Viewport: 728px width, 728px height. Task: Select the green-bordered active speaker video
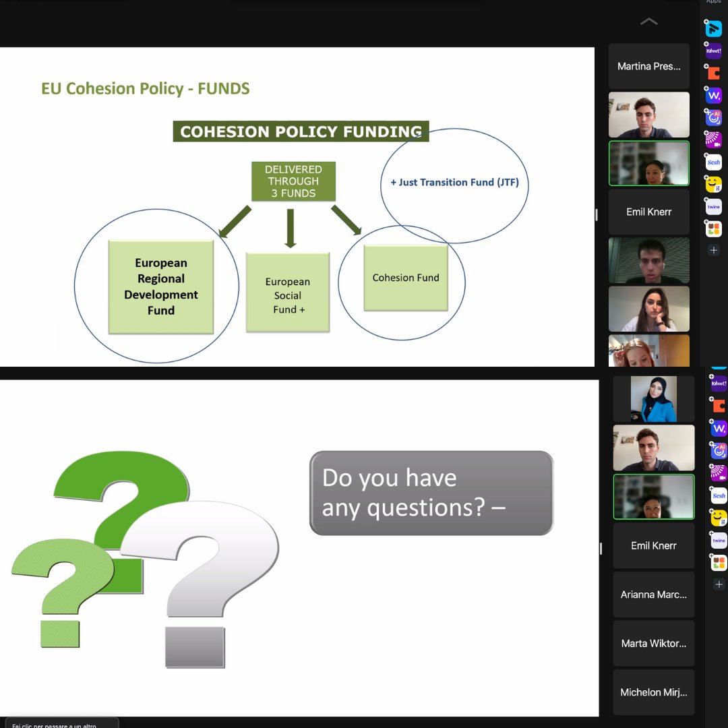point(648,163)
